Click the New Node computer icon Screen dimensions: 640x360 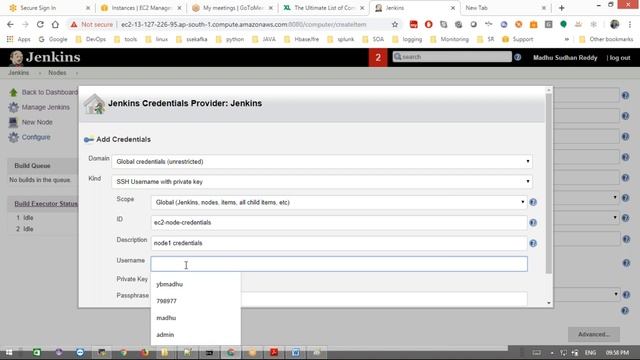tap(13, 122)
